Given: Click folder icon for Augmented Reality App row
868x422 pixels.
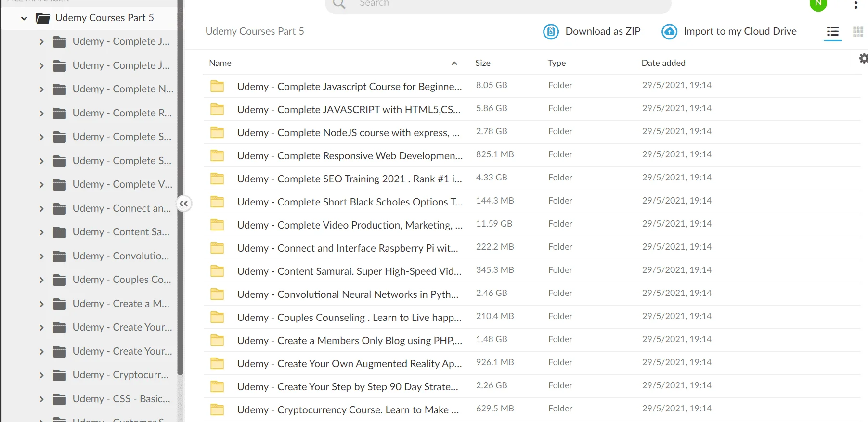Looking at the screenshot, I should pyautogui.click(x=217, y=363).
